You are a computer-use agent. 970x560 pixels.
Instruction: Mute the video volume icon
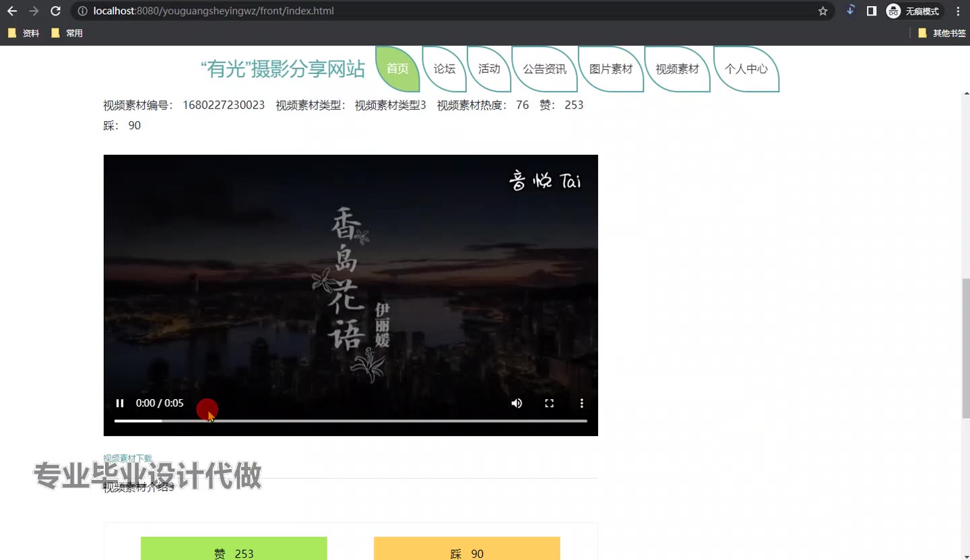click(x=517, y=403)
